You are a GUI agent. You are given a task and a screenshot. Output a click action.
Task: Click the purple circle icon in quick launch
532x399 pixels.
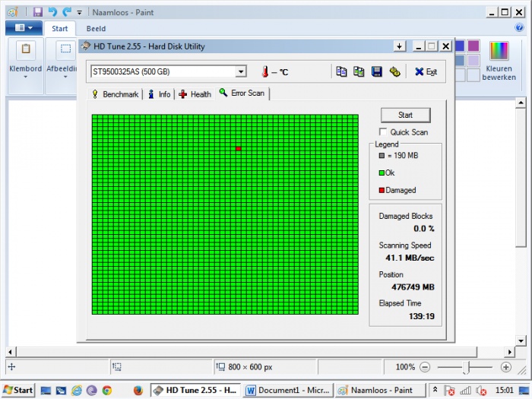pos(92,391)
